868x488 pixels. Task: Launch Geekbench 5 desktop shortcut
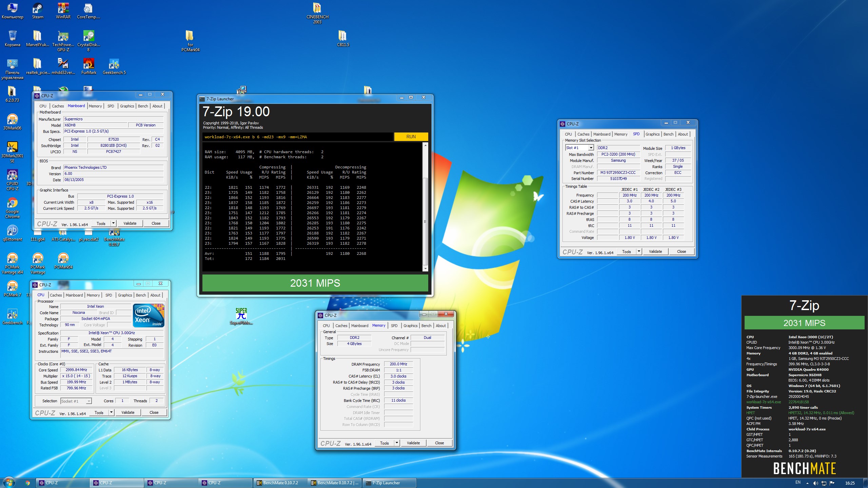(x=114, y=66)
